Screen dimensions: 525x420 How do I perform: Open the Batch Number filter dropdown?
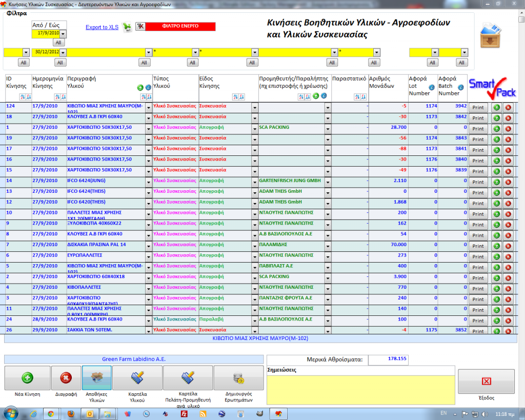[x=464, y=53]
